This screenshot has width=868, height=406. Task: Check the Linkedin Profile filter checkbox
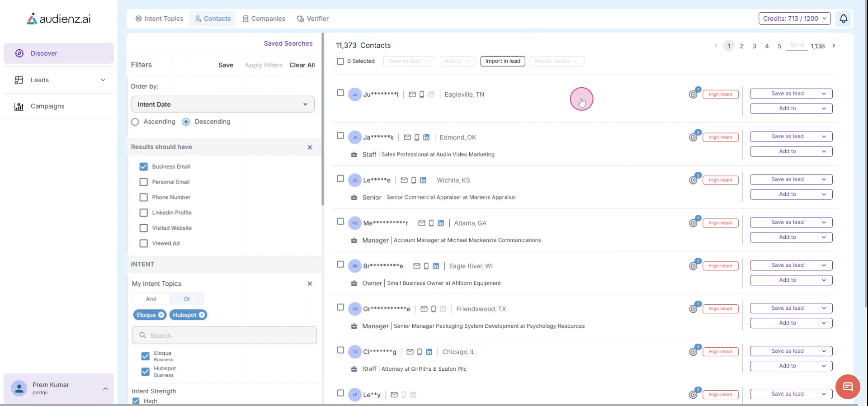tap(144, 213)
